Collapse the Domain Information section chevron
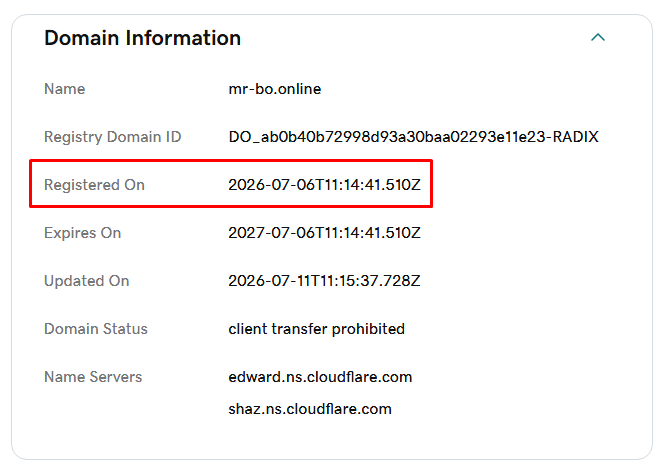The width and height of the screenshot is (664, 473). (x=598, y=38)
